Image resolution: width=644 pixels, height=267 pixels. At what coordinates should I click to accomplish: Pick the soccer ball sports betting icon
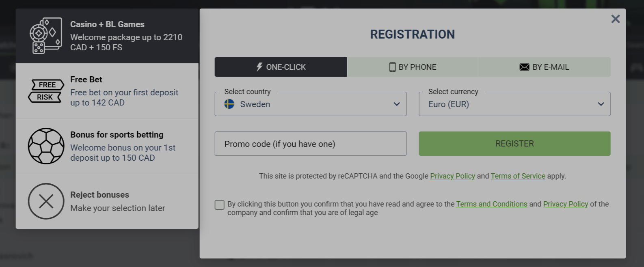click(x=46, y=146)
